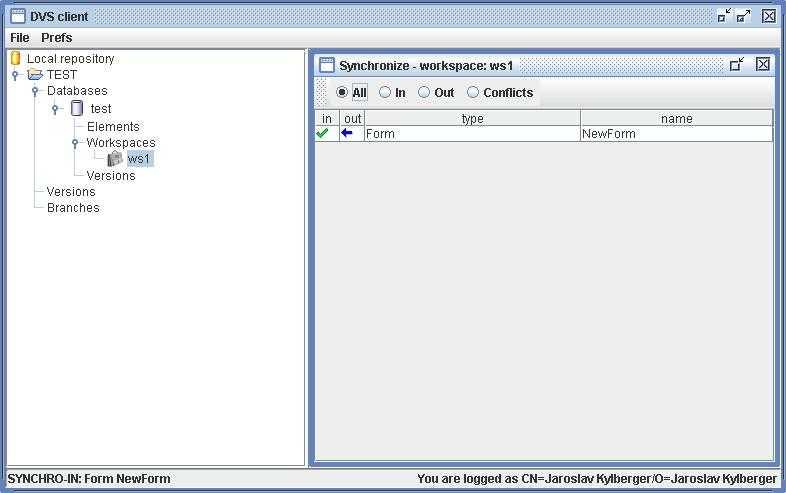Click the NewForm name cell
786x493 pixels.
[x=677, y=134]
